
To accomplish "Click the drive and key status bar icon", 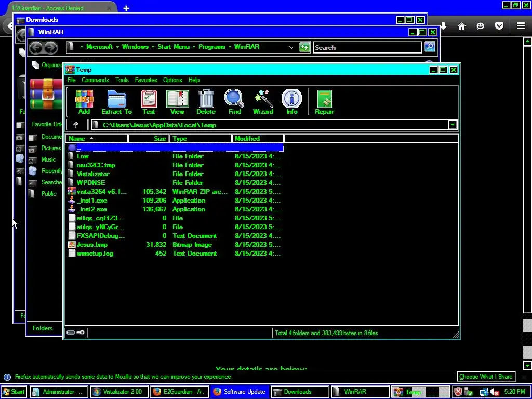I will coord(76,332).
